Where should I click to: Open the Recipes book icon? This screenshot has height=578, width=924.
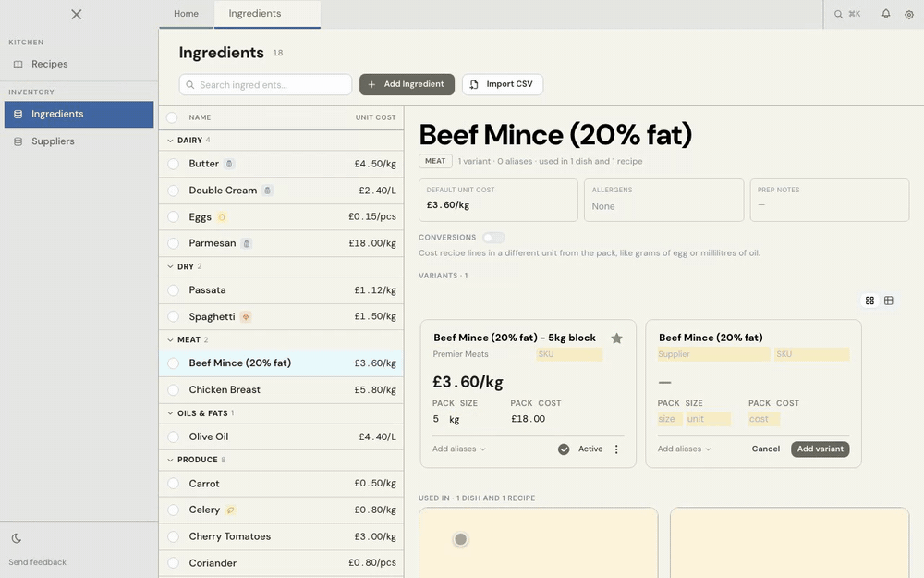click(x=18, y=65)
